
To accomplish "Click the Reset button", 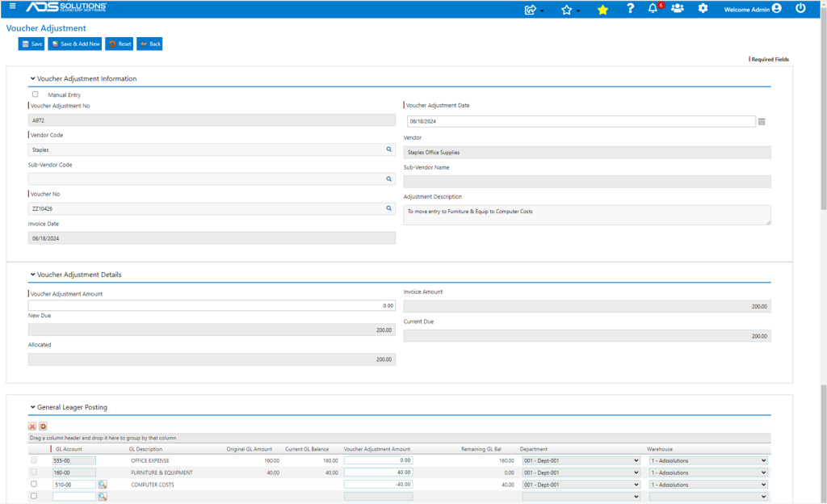I will [x=120, y=44].
